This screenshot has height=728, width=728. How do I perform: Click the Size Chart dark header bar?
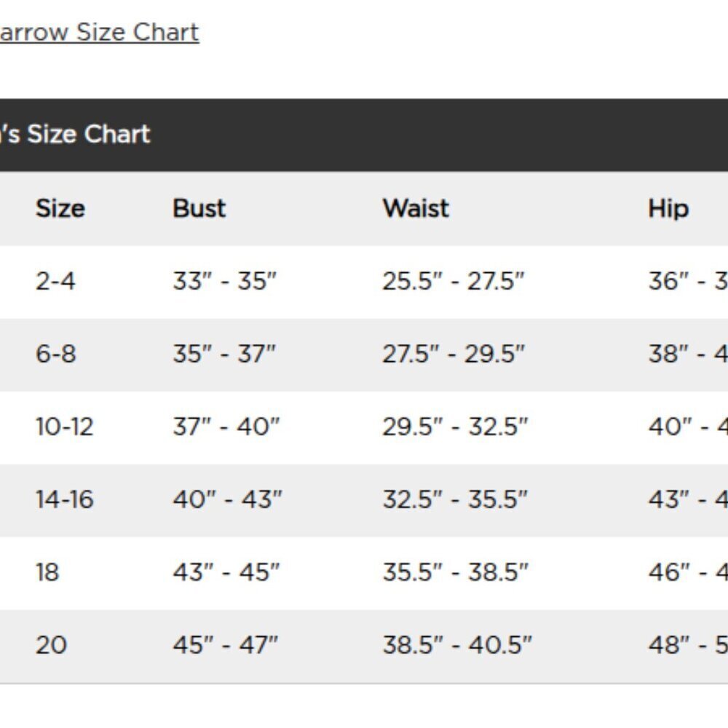pos(364,135)
